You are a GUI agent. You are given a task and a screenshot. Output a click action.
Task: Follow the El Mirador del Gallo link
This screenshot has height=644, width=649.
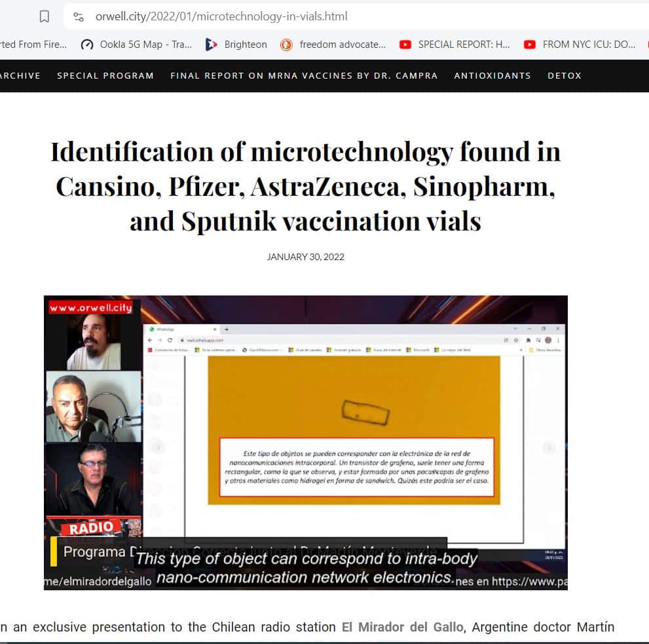pyautogui.click(x=402, y=627)
